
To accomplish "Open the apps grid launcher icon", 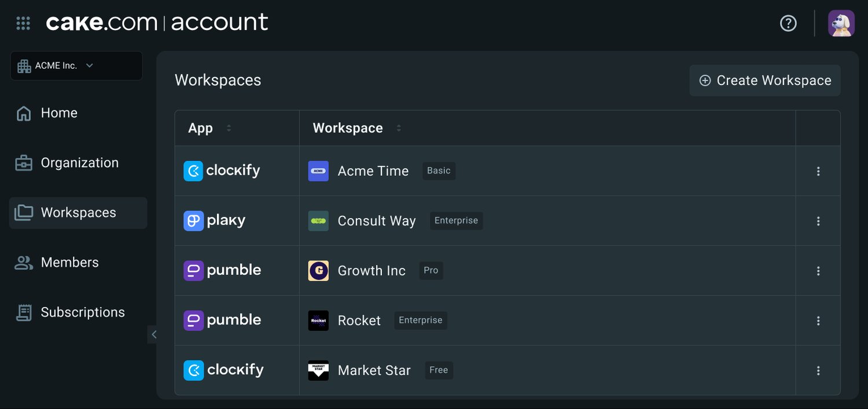I will tap(23, 23).
